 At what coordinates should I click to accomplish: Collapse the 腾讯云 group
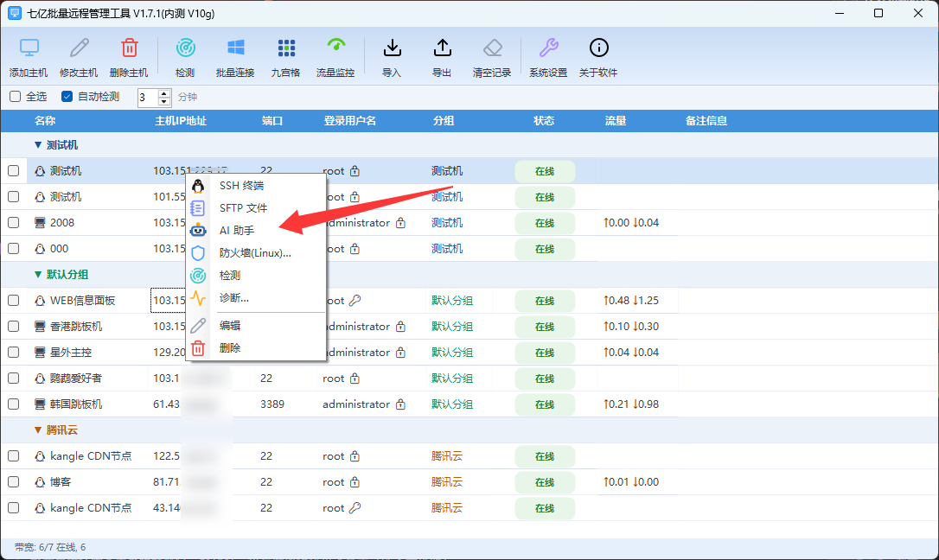pos(38,430)
